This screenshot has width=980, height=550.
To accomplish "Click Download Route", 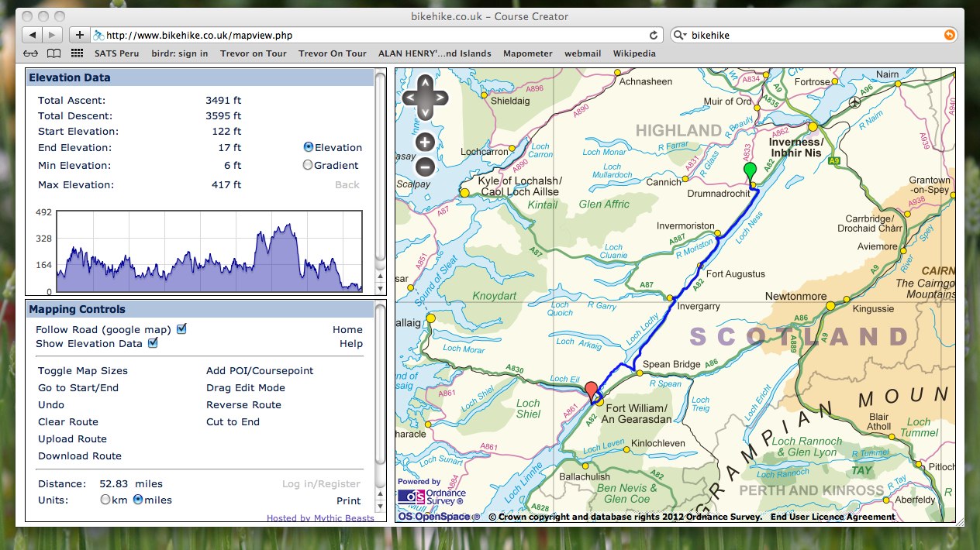I will pyautogui.click(x=80, y=455).
